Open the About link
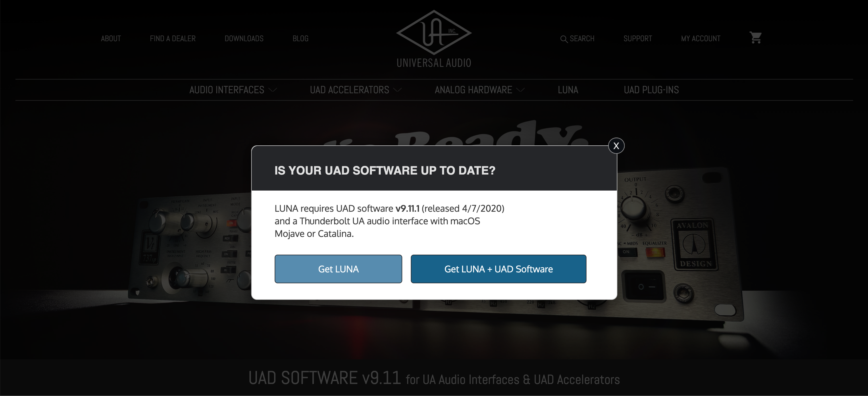 pyautogui.click(x=111, y=39)
